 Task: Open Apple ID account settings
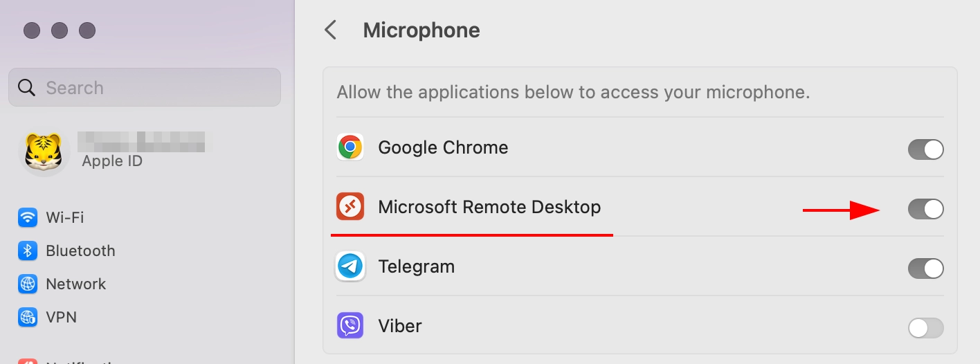tap(112, 161)
